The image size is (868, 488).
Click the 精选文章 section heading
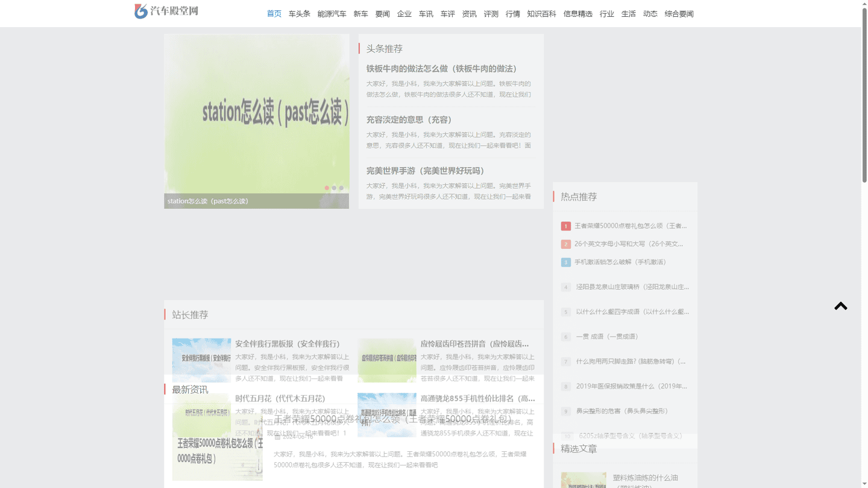click(x=579, y=449)
